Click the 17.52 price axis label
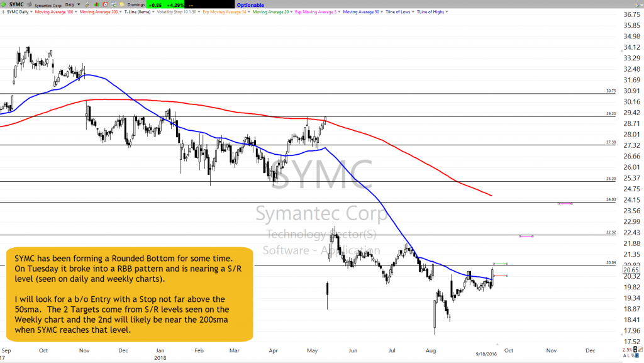The height and width of the screenshot is (363, 644). coord(631,342)
